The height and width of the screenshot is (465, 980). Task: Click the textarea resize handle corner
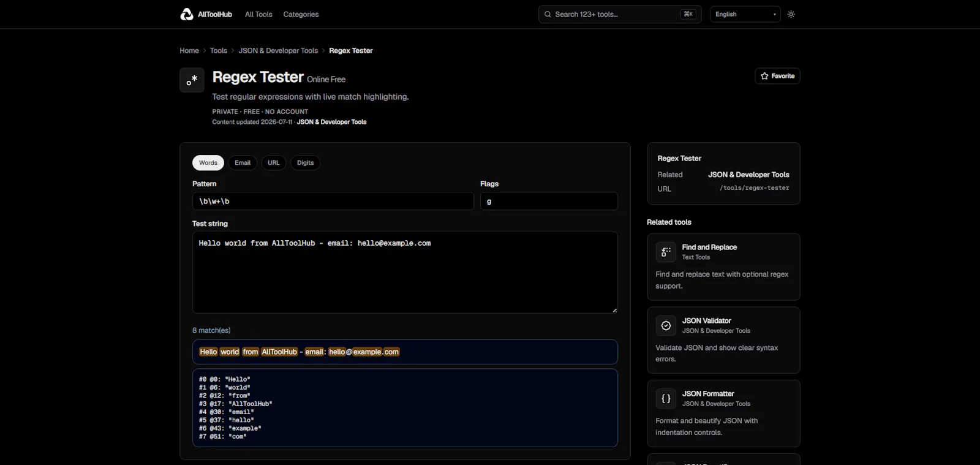pyautogui.click(x=614, y=310)
